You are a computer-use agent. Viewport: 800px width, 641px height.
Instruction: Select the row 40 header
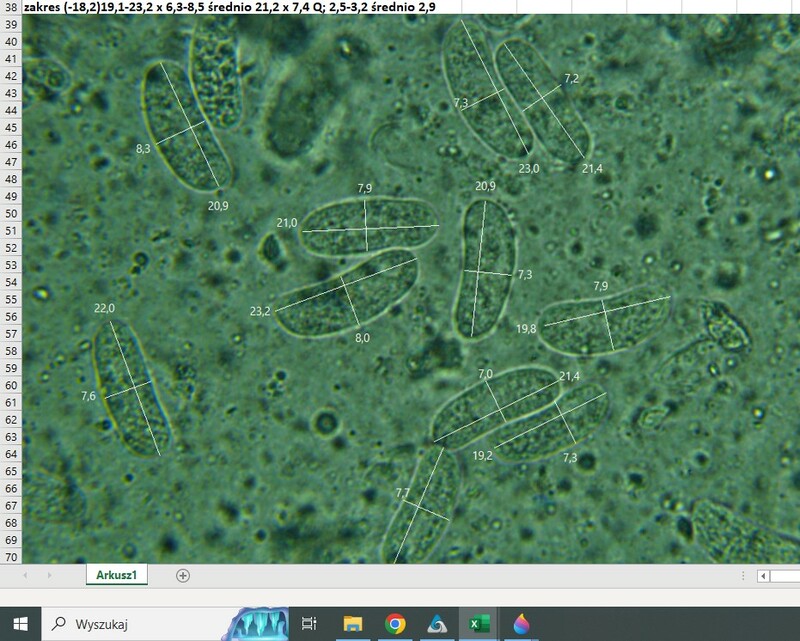point(11,41)
